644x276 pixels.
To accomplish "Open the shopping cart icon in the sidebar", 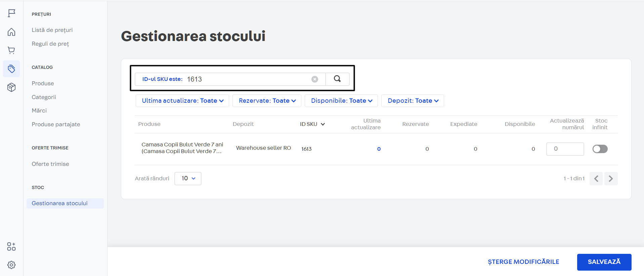I will pos(11,50).
